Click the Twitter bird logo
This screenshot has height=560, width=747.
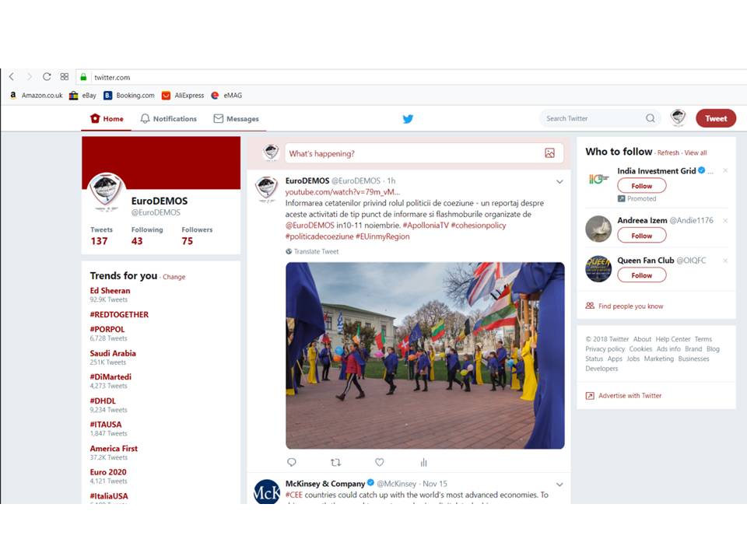pyautogui.click(x=408, y=118)
